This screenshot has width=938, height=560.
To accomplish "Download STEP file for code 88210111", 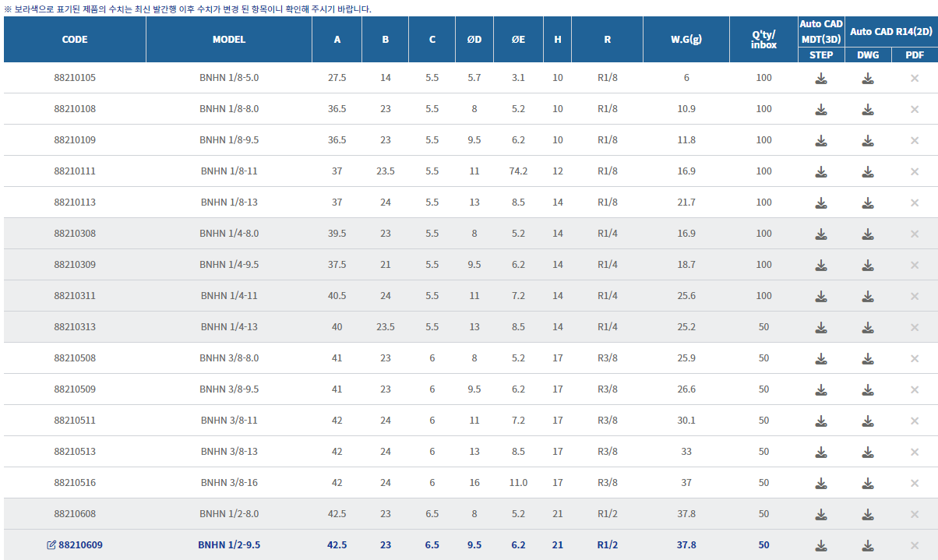I will [821, 171].
